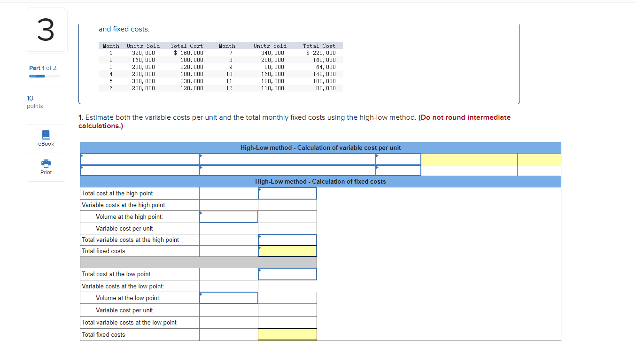
Task: Click the wide yellow result cell in variable cost row
Action: click(469, 159)
